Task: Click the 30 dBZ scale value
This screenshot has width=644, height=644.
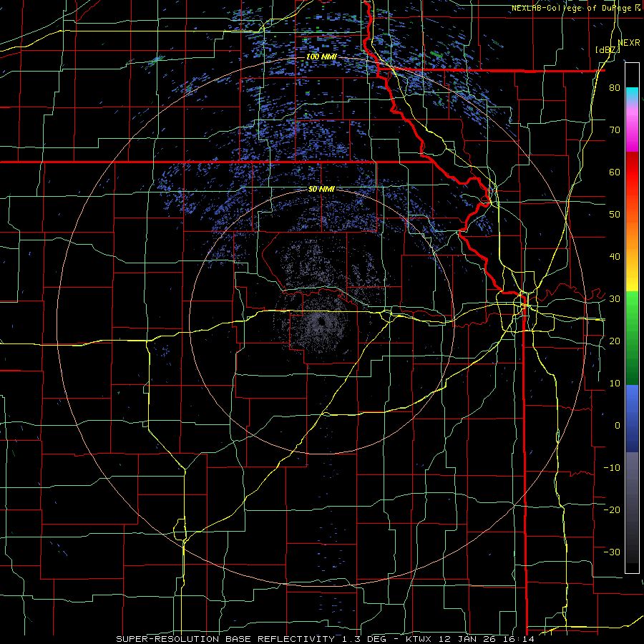Action: 615,298
